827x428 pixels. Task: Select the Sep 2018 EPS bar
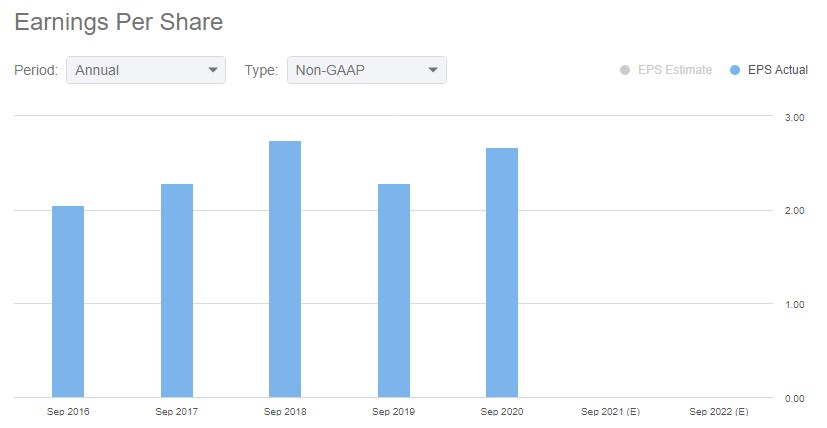tap(285, 269)
